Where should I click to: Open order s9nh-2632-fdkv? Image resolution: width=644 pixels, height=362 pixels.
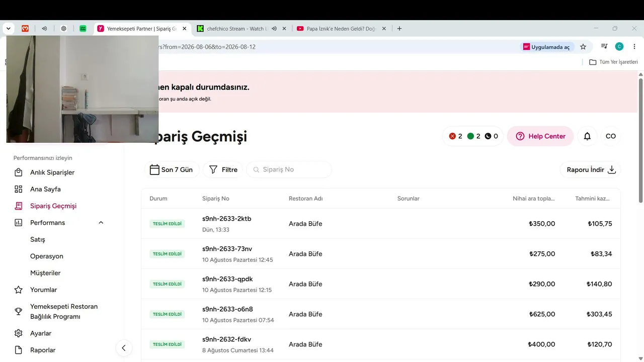tap(226, 339)
